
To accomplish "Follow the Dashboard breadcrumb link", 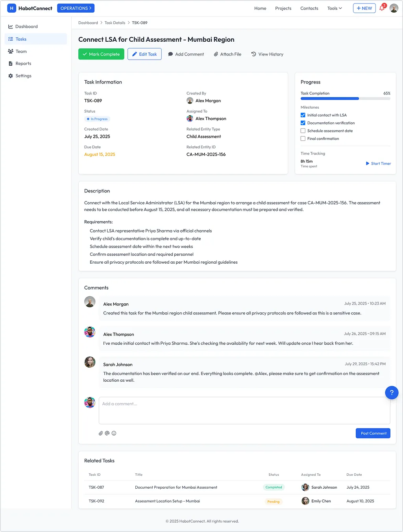I will [x=88, y=23].
